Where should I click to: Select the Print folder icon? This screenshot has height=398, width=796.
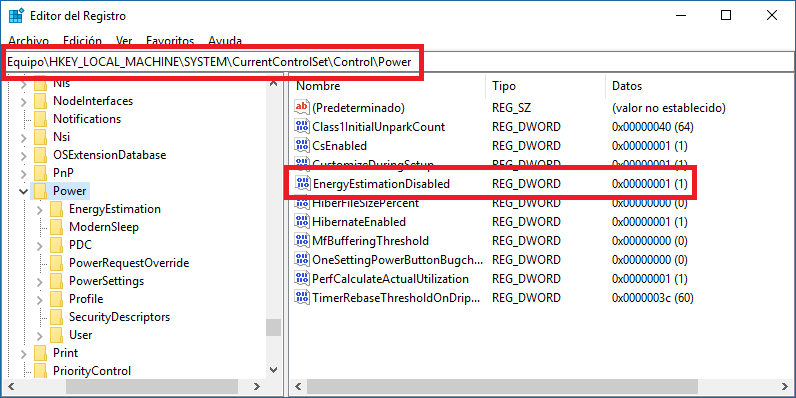tap(40, 353)
